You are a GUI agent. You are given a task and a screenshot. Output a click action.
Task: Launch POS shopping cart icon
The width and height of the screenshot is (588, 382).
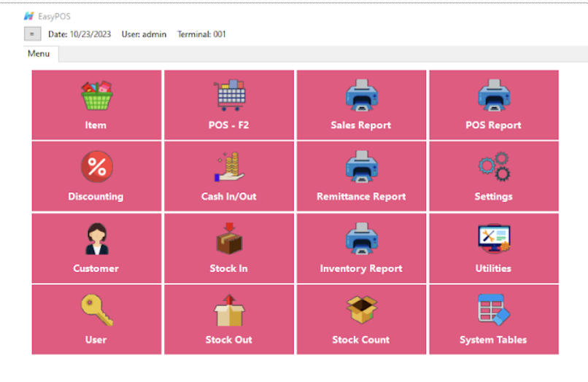point(230,95)
